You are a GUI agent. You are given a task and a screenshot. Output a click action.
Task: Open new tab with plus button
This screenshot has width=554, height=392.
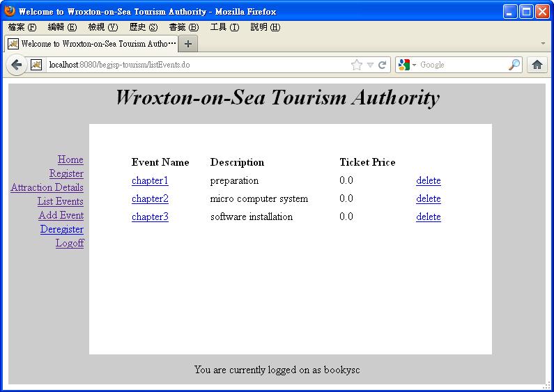188,43
